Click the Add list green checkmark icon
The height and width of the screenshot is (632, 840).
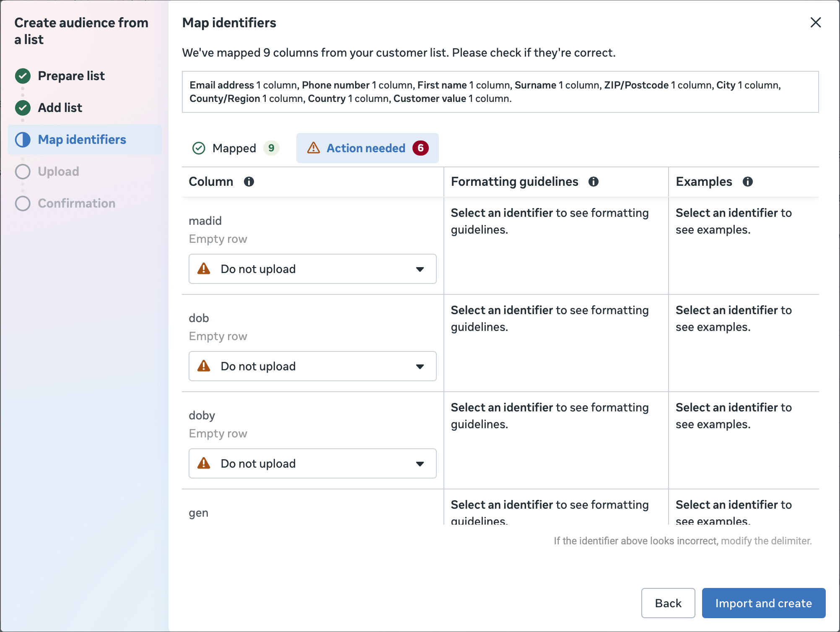(23, 108)
